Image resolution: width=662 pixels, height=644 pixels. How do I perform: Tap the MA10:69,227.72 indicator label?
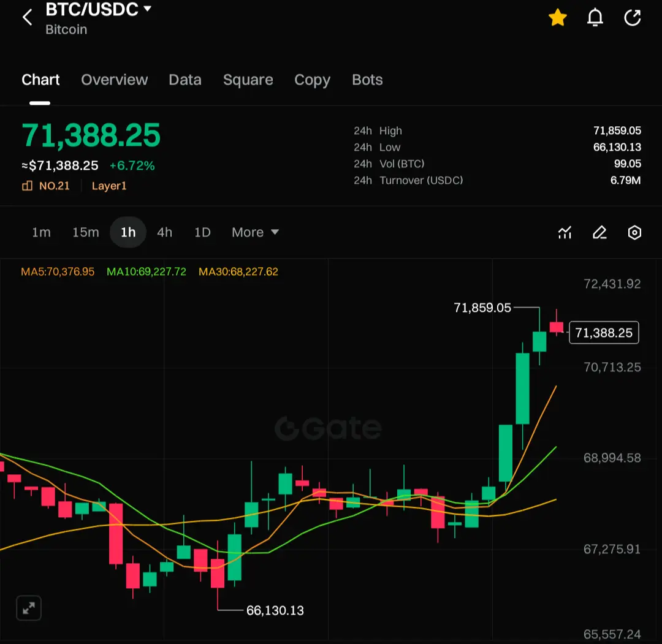point(146,271)
